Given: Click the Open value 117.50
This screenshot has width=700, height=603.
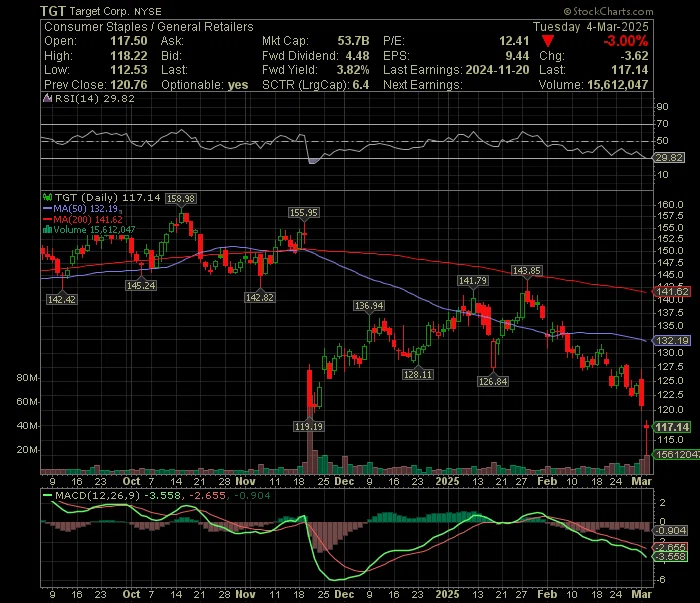Looking at the screenshot, I should (129, 41).
